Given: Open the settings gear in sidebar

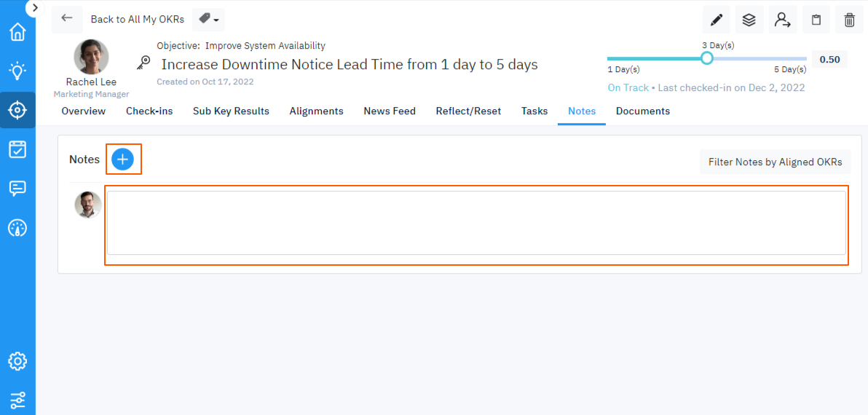Looking at the screenshot, I should 17,361.
